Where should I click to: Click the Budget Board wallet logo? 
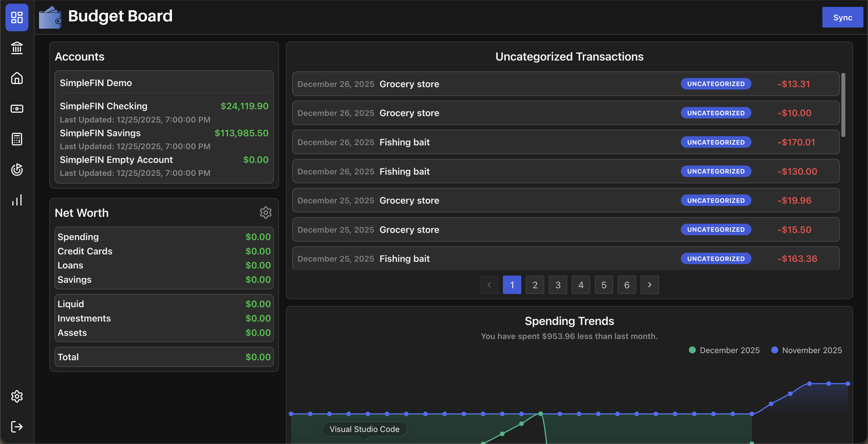pyautogui.click(x=50, y=17)
